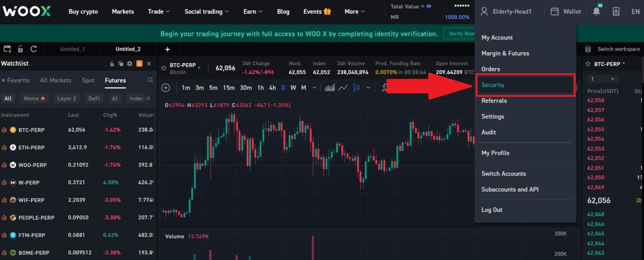Click the Watchlist search magnifier icon
This screenshot has height=260, width=644.
click(150, 80)
